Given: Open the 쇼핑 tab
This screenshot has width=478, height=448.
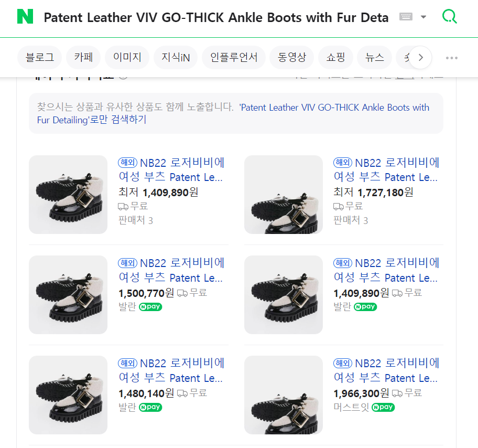Looking at the screenshot, I should [x=335, y=58].
